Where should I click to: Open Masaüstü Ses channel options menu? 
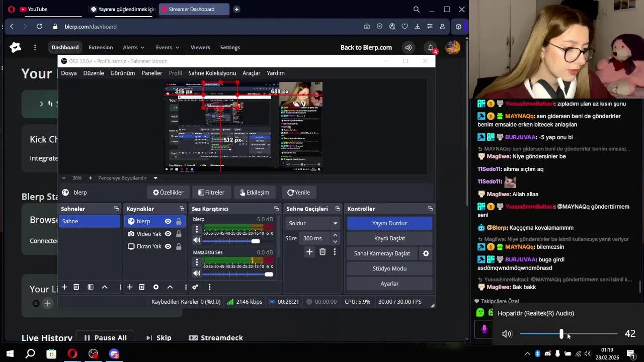point(197,262)
